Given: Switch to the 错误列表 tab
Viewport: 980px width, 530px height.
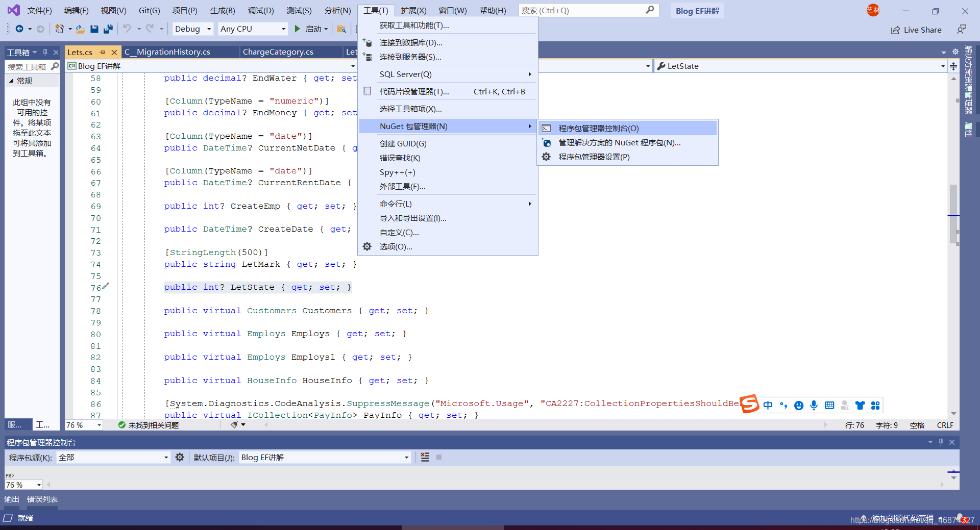Looking at the screenshot, I should coord(42,499).
